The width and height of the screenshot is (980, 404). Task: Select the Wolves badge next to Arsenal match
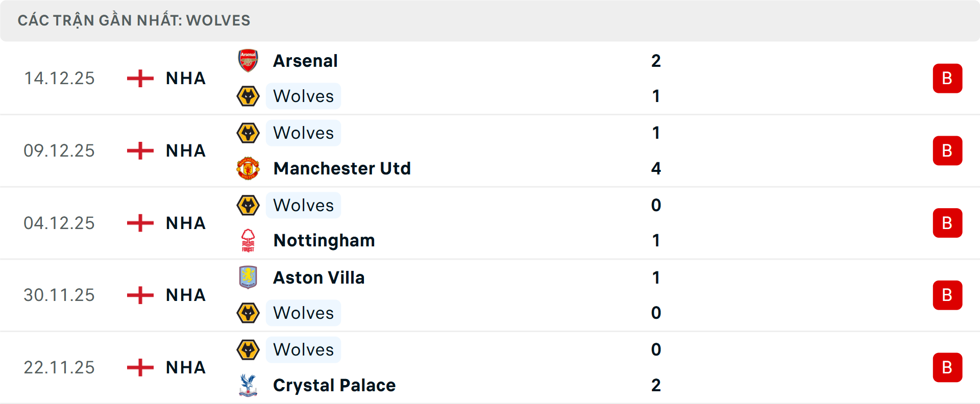click(249, 96)
